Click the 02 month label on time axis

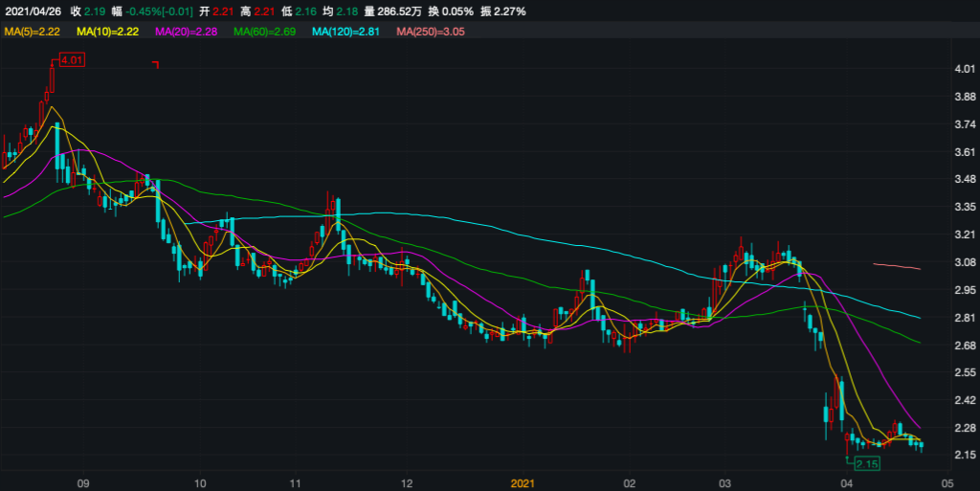[x=630, y=483]
